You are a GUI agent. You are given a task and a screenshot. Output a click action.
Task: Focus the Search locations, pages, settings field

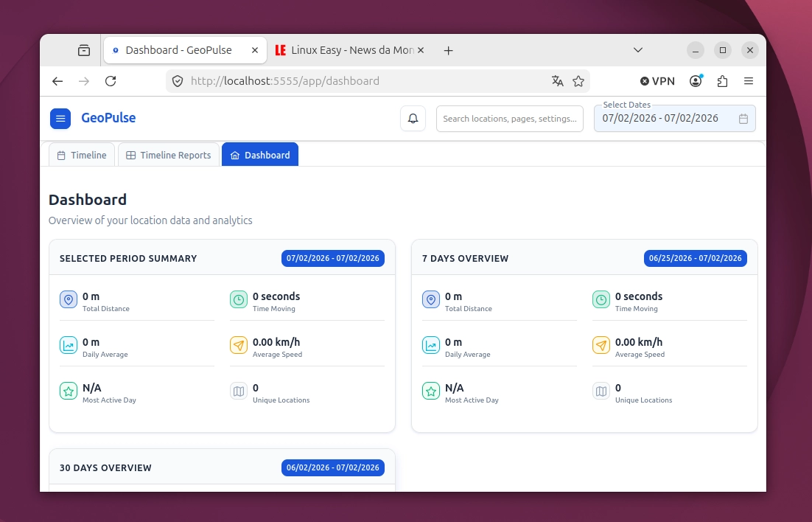[510, 119]
